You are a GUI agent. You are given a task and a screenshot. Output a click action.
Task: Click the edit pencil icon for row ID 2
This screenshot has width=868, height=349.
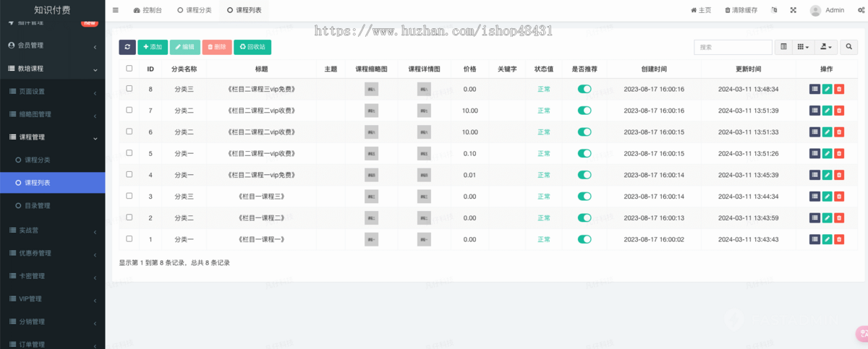tap(827, 217)
